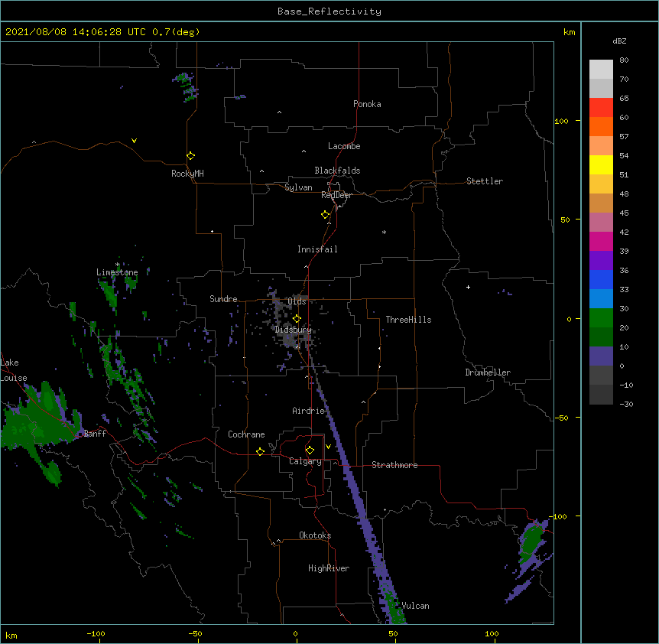This screenshot has width=659, height=644.
Task: Click the Okotoks label
Action: pyautogui.click(x=315, y=535)
